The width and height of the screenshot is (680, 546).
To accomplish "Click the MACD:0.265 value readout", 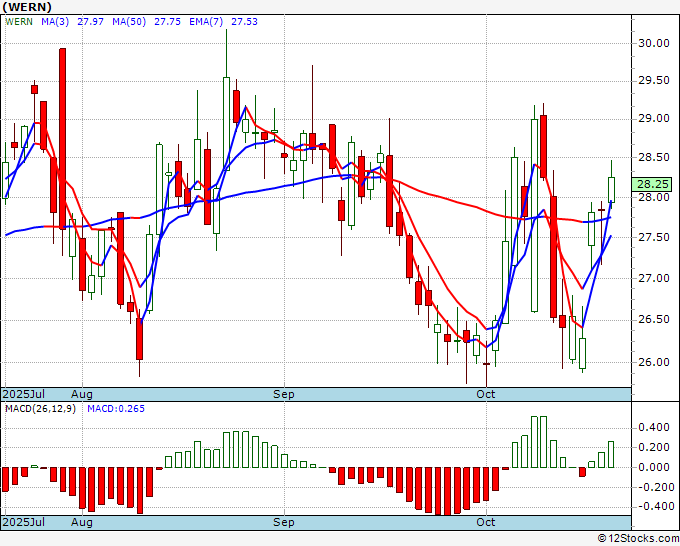I will point(116,409).
